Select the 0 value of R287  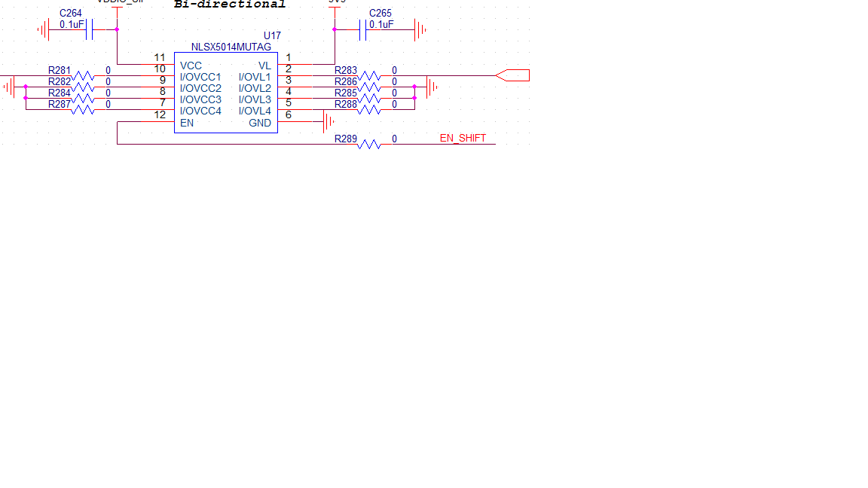[x=108, y=104]
